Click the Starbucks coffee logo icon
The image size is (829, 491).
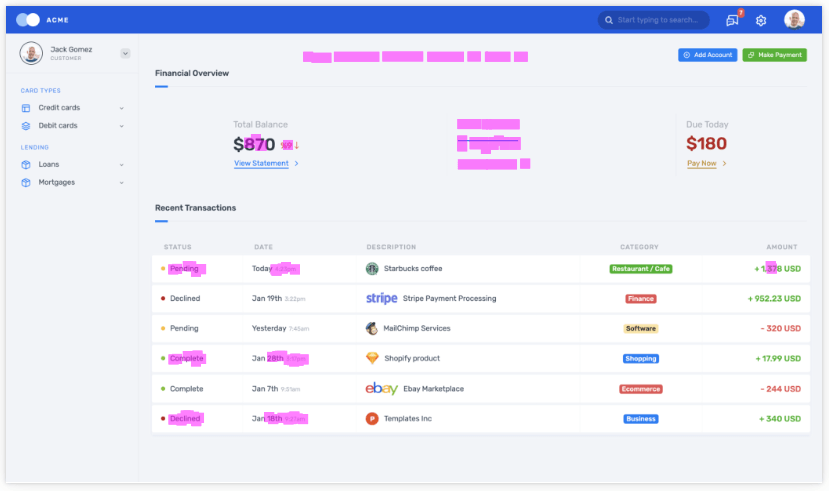tap(372, 268)
